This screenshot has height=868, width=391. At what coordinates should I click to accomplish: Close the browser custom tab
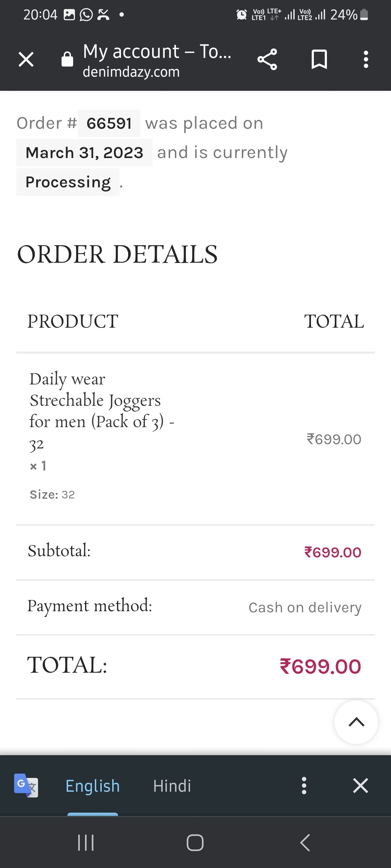click(26, 59)
